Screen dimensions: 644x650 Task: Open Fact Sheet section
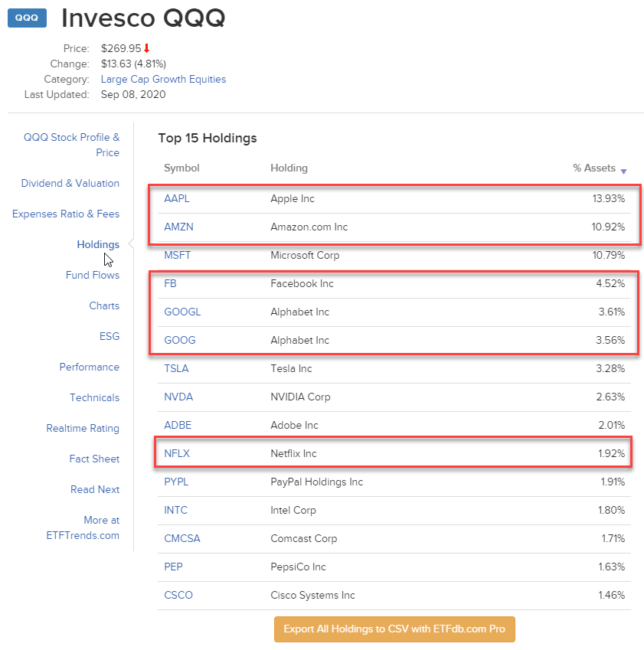click(94, 459)
